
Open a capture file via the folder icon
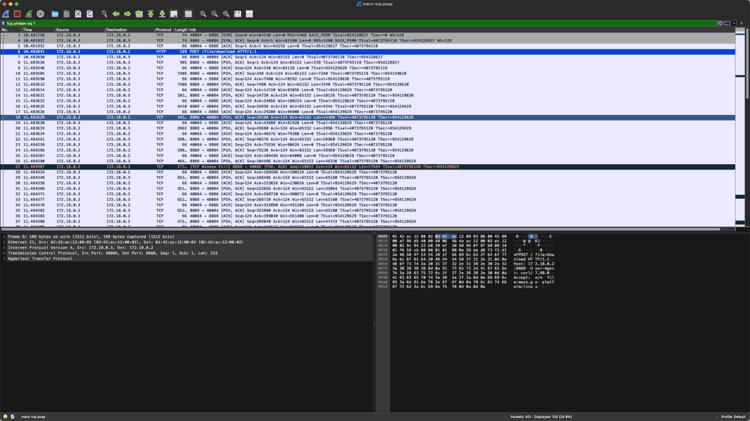pos(55,14)
